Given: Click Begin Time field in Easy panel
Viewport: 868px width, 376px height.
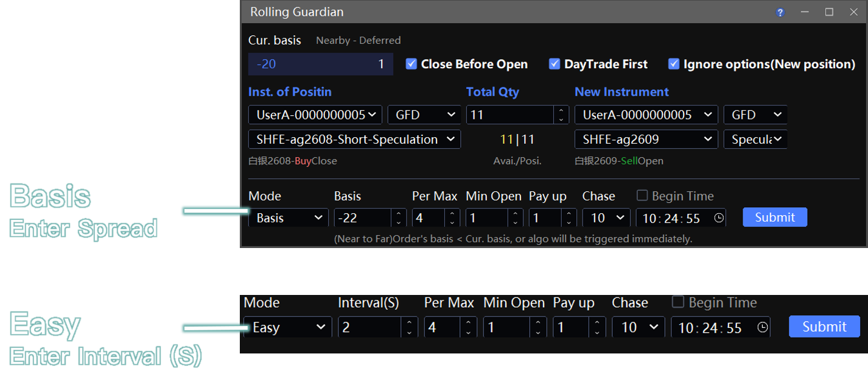Looking at the screenshot, I should tap(721, 327).
